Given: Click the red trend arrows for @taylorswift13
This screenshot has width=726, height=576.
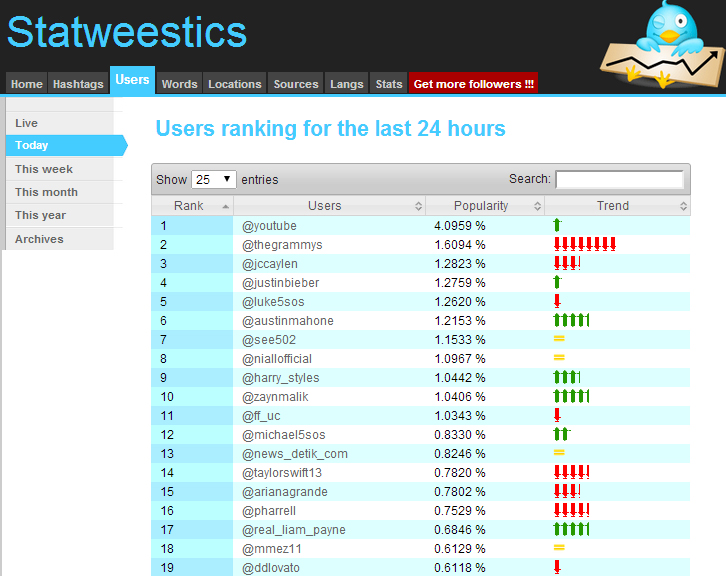Looking at the screenshot, I should 572,472.
